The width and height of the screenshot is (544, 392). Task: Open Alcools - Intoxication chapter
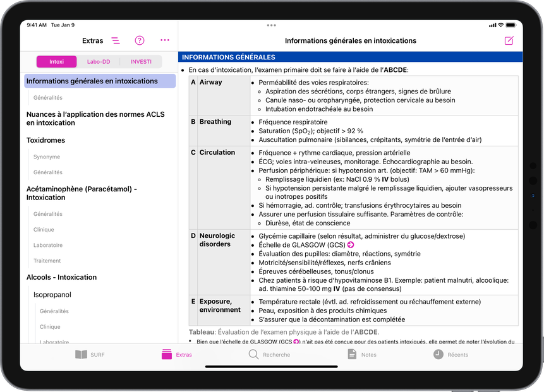(x=61, y=277)
